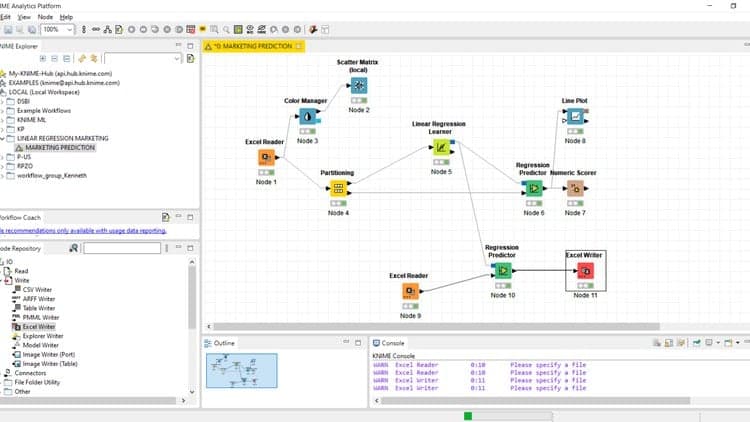Select the Regression Predictor Node 6 icon

click(x=534, y=189)
